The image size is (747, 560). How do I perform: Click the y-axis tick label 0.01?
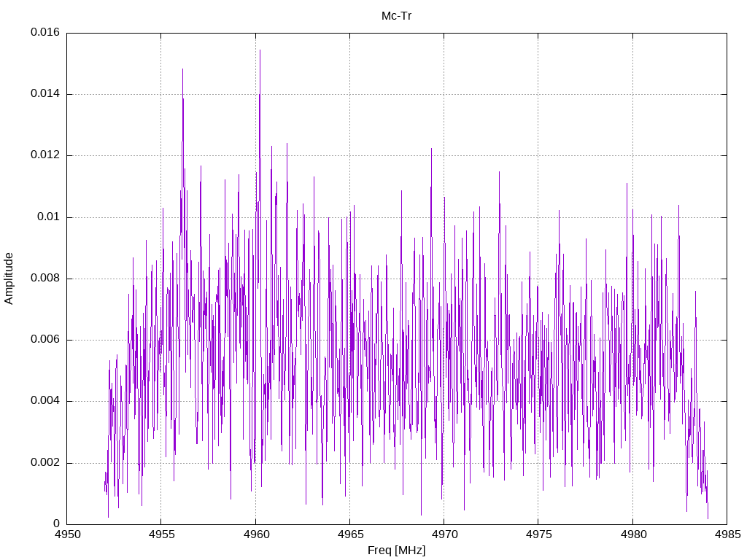[49, 217]
